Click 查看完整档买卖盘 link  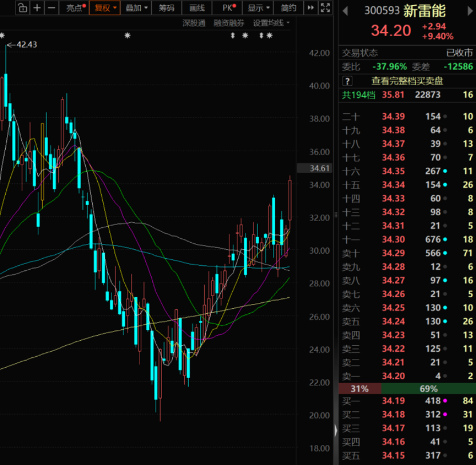click(407, 81)
